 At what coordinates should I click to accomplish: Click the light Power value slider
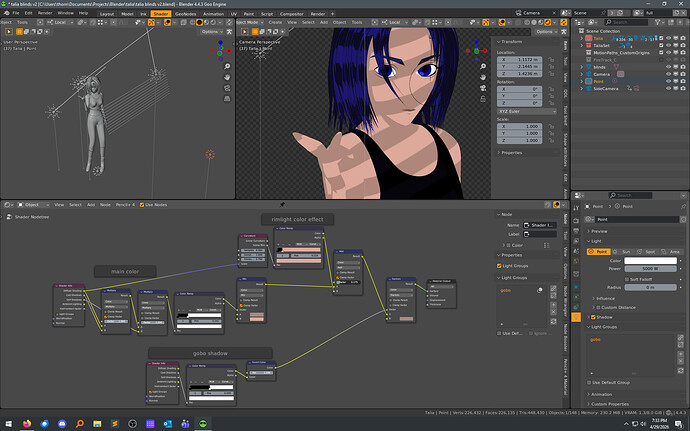pos(650,269)
